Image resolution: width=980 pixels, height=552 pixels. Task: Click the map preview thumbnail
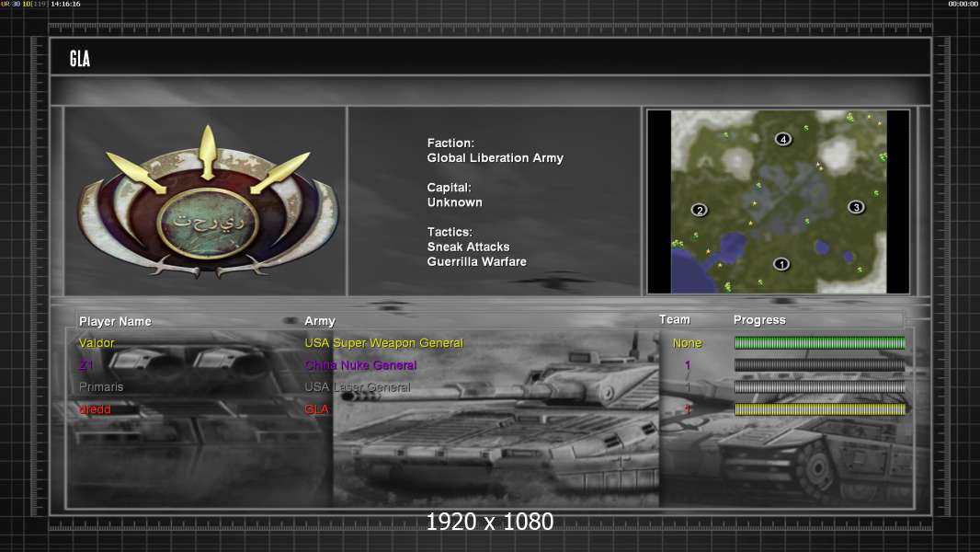point(778,201)
